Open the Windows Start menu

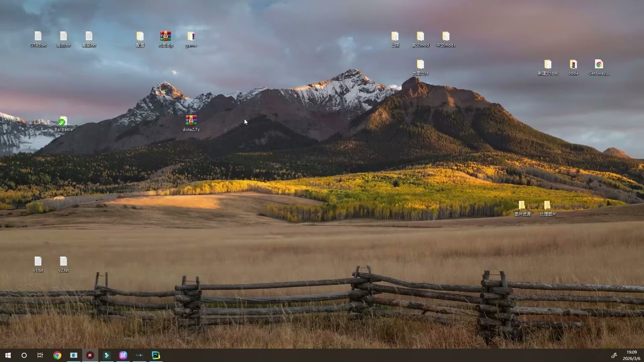8,355
